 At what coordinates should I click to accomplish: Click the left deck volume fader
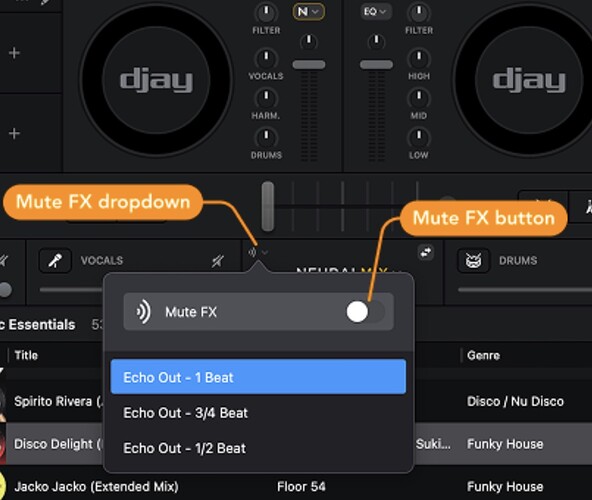click(308, 65)
